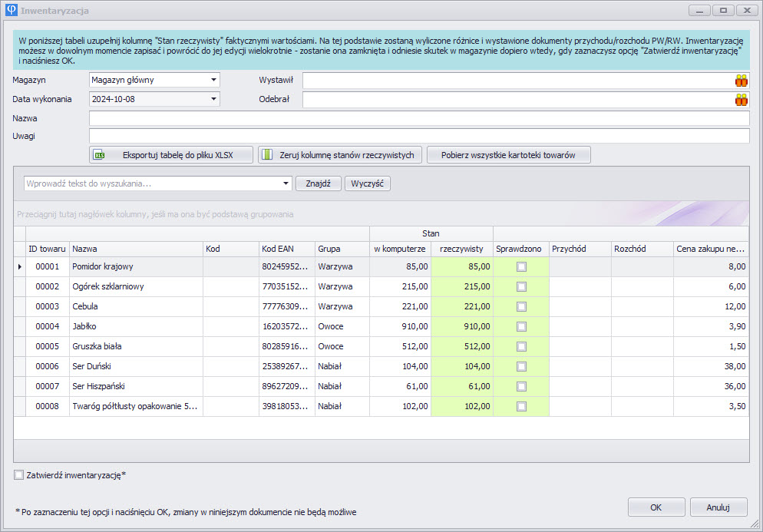Click the person picker icon in Odebrał field
Screen dimensions: 763x532
click(x=741, y=100)
